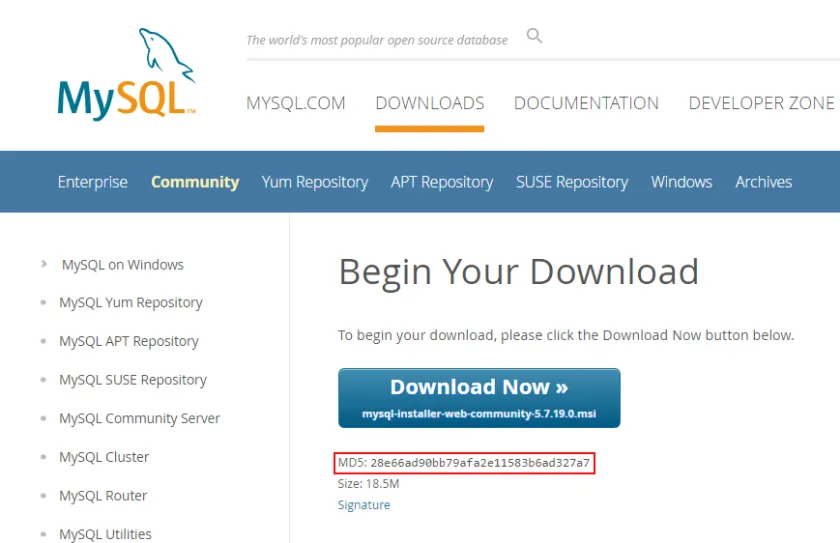Open the Enterprise submenu item

[x=93, y=182]
